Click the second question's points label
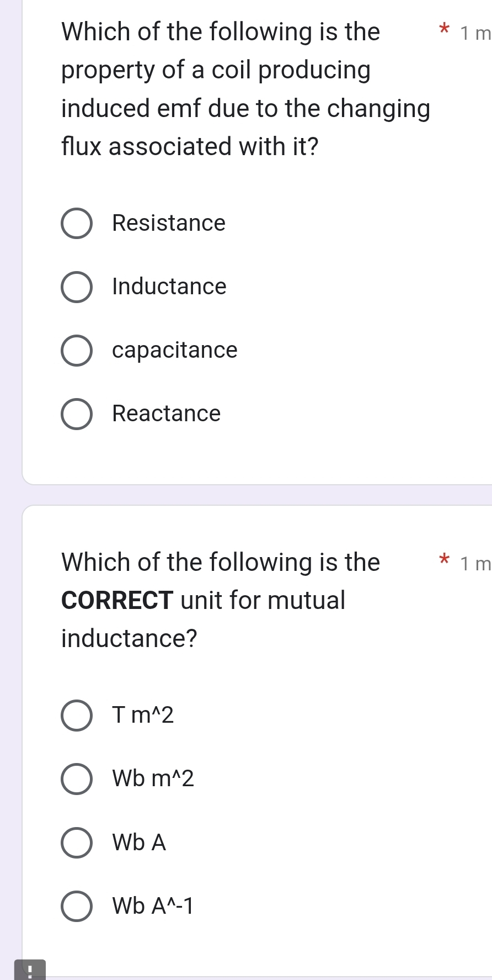This screenshot has width=492, height=980. [x=474, y=564]
